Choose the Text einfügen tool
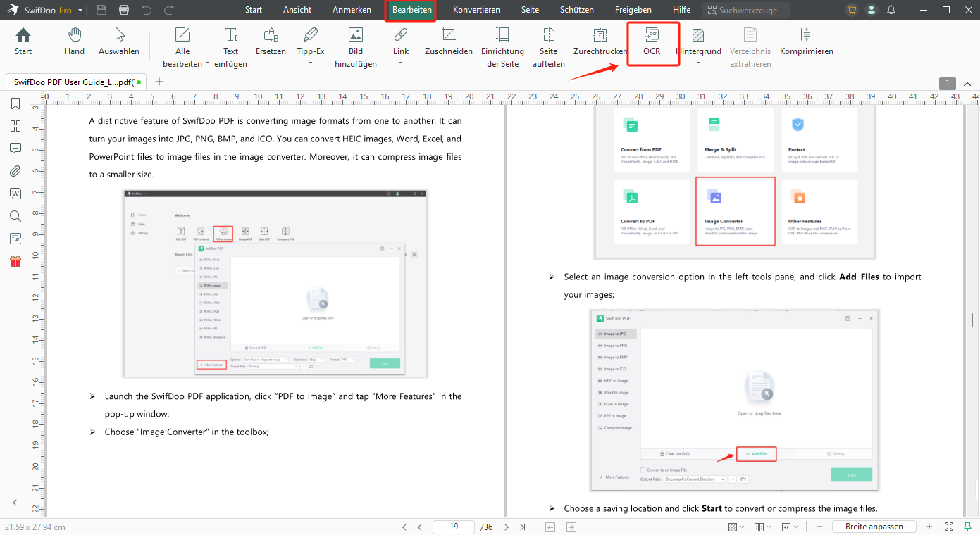This screenshot has width=980, height=535. (231, 48)
